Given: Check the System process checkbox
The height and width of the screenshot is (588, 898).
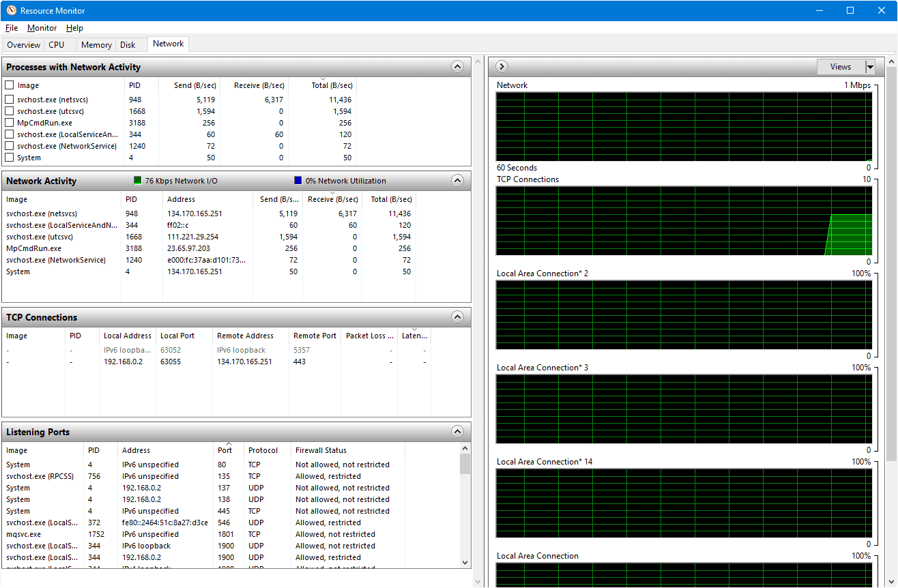Looking at the screenshot, I should coord(10,158).
